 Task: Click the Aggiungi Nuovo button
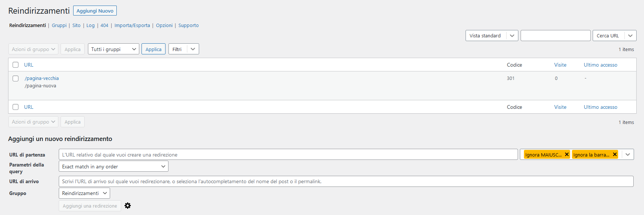click(95, 11)
